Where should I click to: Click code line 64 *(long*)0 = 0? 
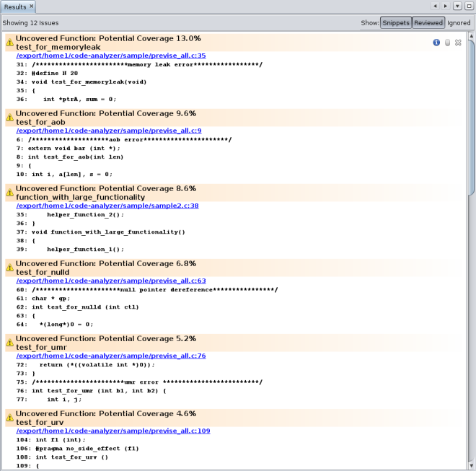click(55, 325)
